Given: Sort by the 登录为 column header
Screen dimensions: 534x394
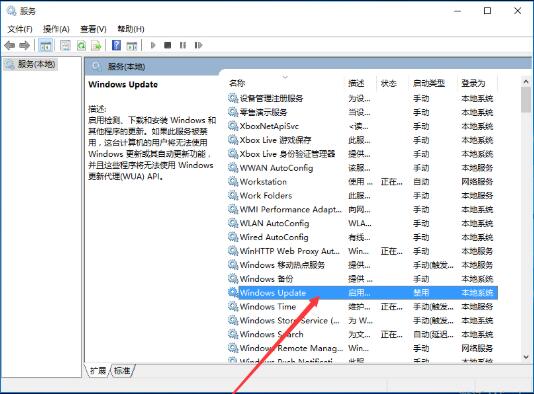Looking at the screenshot, I should click(x=473, y=83).
